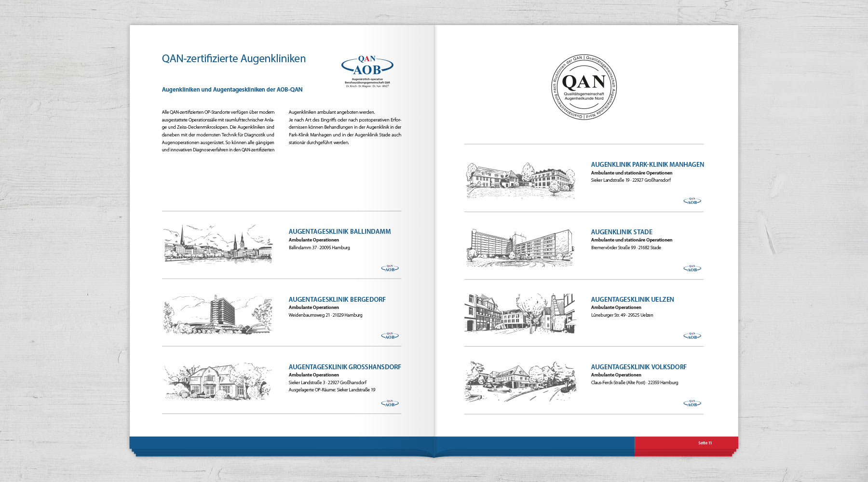Click address 'Claus-Ferck-Straße (Alte Post) · 22359 Hamburg'
Screen dimensions: 868x482
click(635, 383)
